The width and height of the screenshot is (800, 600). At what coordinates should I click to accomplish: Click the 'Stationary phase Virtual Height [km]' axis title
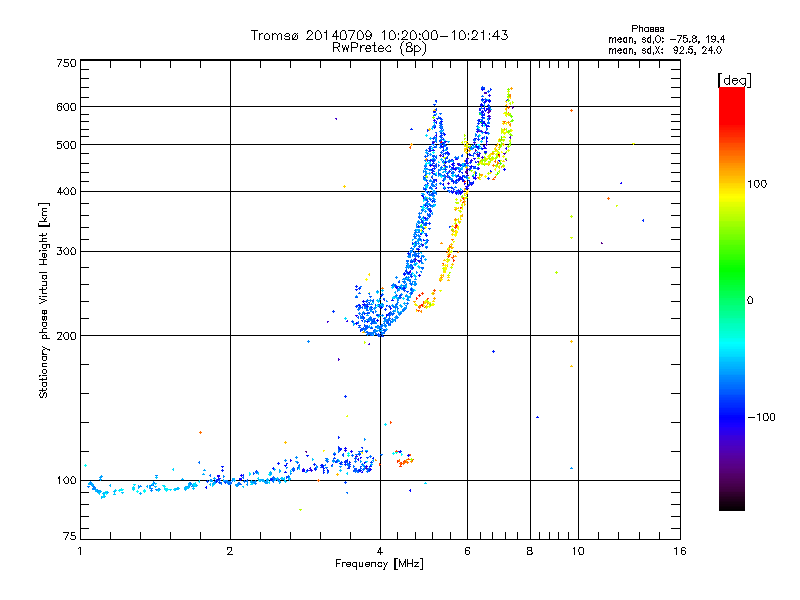43,301
